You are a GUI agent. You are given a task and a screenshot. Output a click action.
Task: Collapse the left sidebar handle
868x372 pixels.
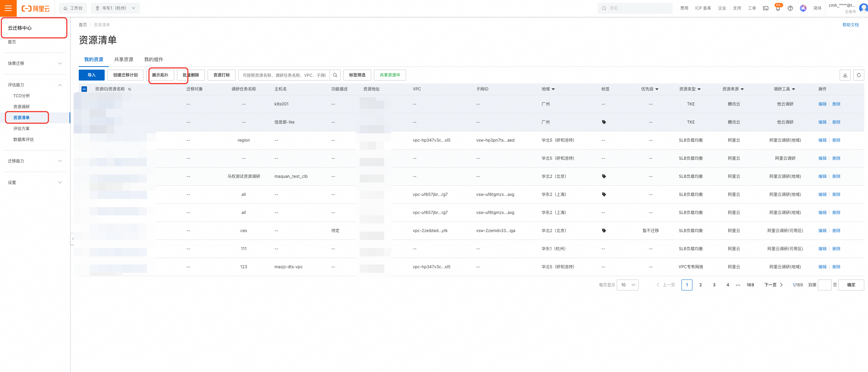[73, 239]
